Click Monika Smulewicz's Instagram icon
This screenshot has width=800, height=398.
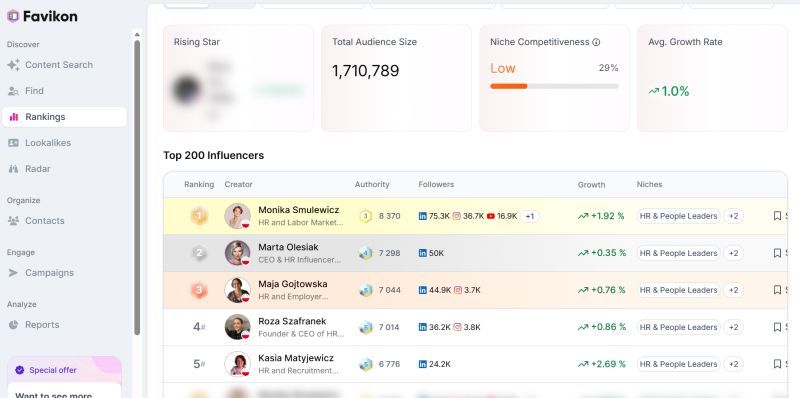[457, 216]
